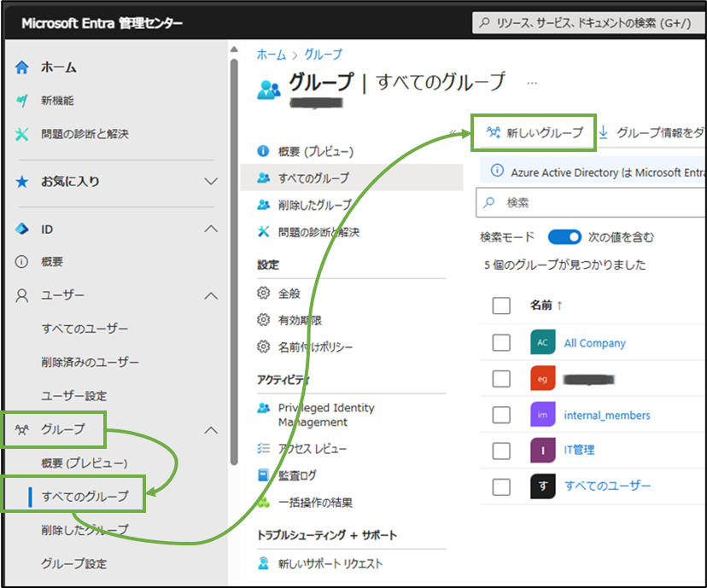Click the ホーム breadcrumb link
The height and width of the screenshot is (588, 707).
pos(272,55)
